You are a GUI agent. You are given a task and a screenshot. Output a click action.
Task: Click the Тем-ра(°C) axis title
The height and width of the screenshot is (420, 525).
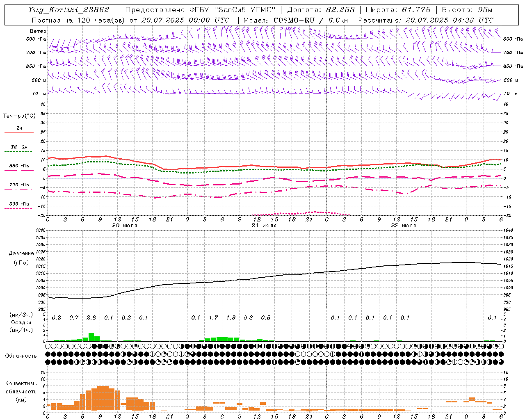click(x=19, y=116)
